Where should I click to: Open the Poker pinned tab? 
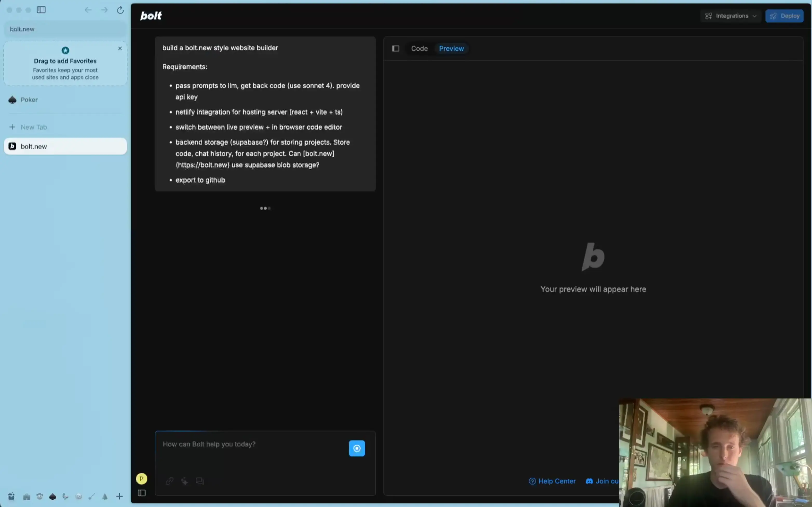(65, 99)
